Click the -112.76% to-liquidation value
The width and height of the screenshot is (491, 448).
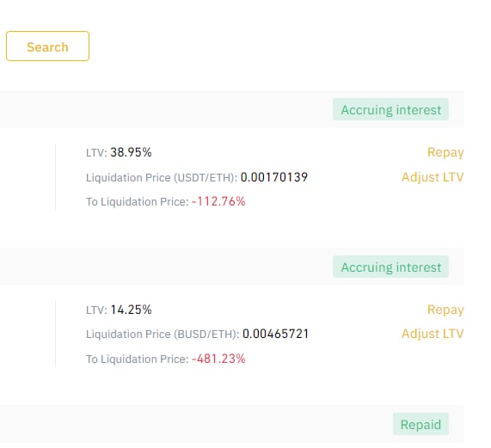tap(218, 201)
